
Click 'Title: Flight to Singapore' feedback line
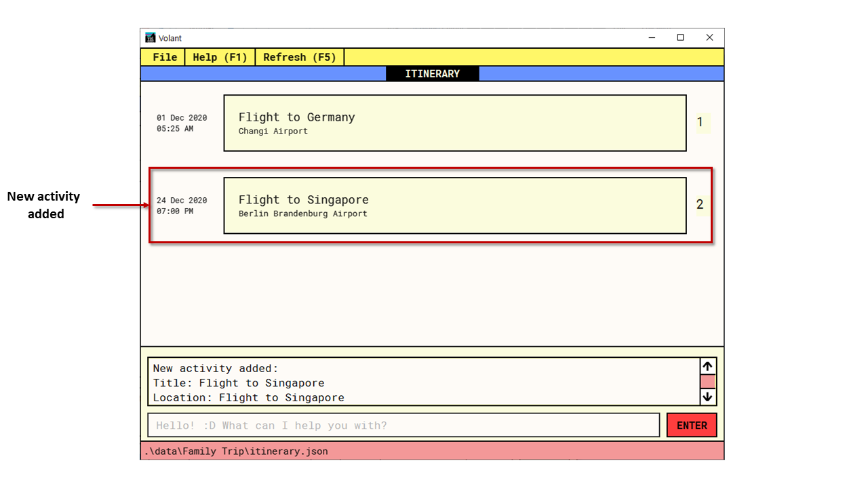pyautogui.click(x=239, y=383)
